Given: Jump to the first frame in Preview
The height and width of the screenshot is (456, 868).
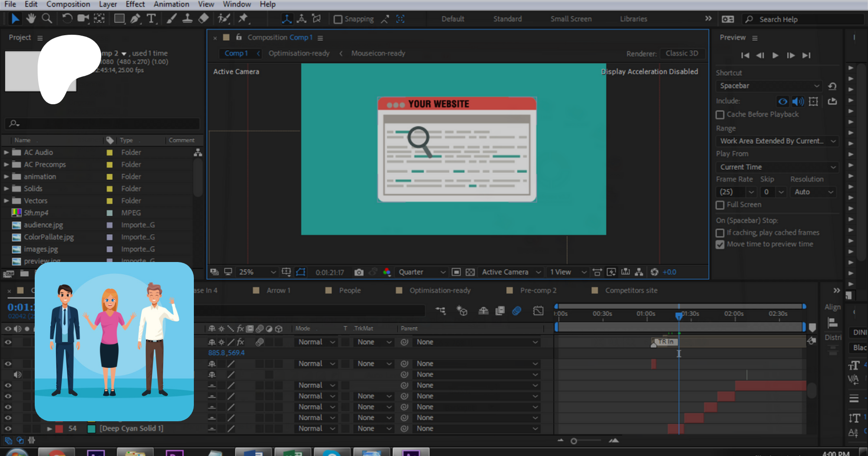Looking at the screenshot, I should tap(745, 55).
